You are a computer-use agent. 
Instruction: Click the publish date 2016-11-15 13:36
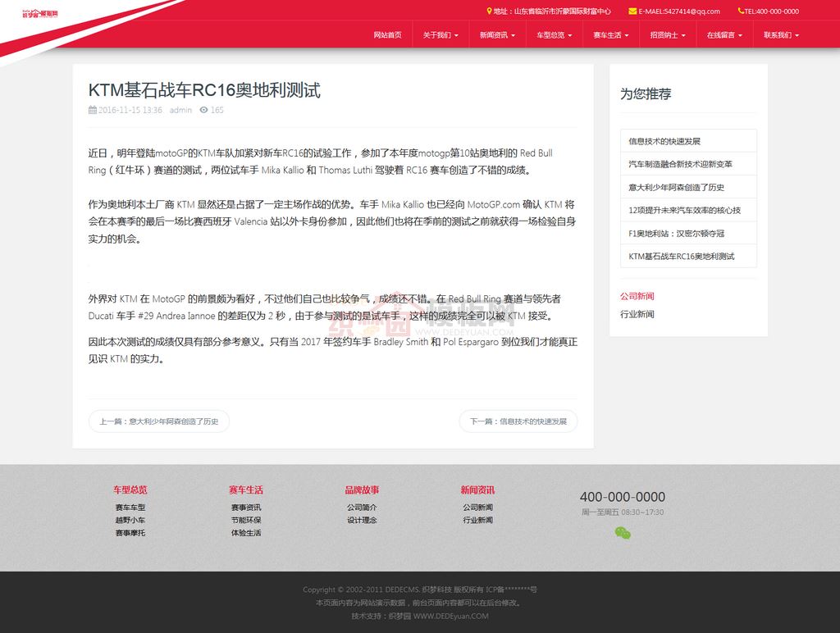(x=130, y=110)
